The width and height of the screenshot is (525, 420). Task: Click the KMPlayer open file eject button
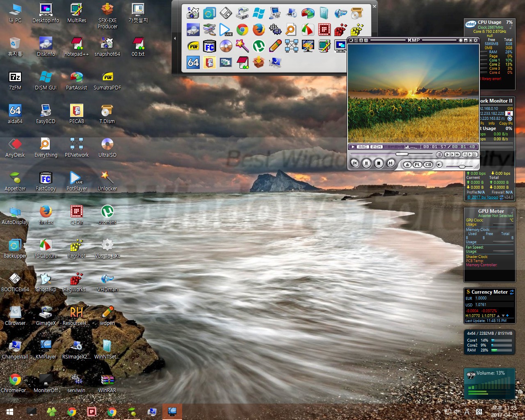[x=407, y=165]
